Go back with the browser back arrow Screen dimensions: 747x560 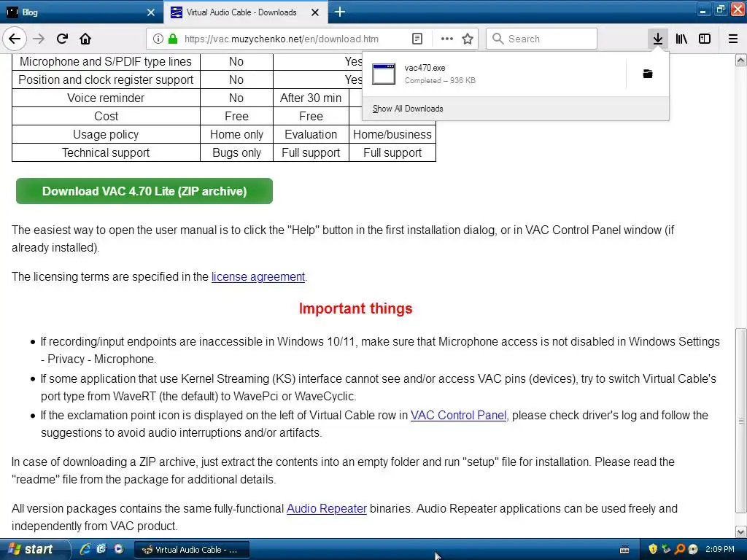(15, 39)
